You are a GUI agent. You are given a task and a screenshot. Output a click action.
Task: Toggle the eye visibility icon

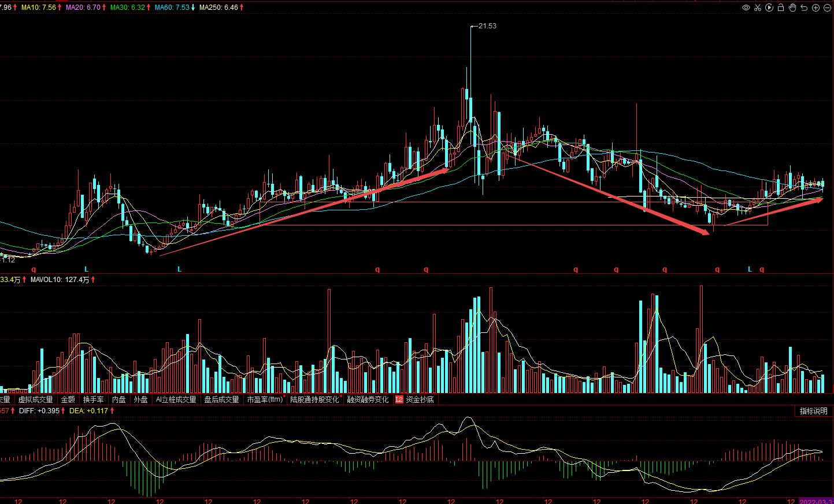746,8
